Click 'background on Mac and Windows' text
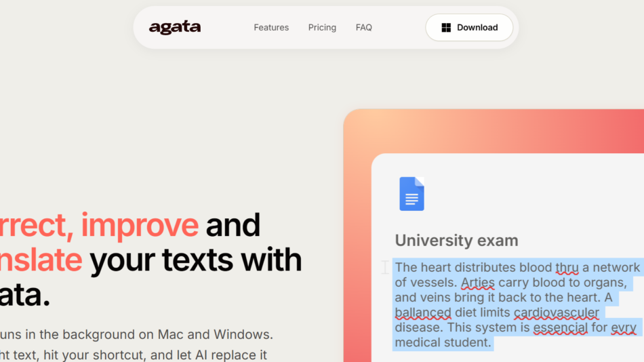The height and width of the screenshot is (362, 644). click(x=167, y=334)
